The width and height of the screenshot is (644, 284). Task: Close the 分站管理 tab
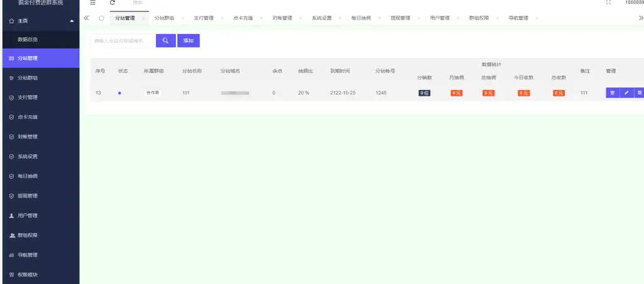[x=143, y=18]
